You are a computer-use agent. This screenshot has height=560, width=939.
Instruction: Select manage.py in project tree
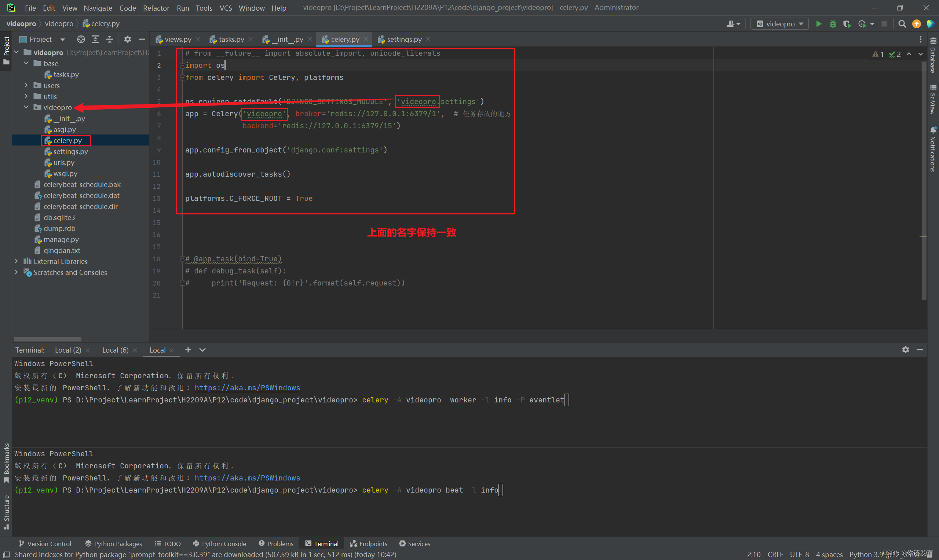(x=61, y=239)
